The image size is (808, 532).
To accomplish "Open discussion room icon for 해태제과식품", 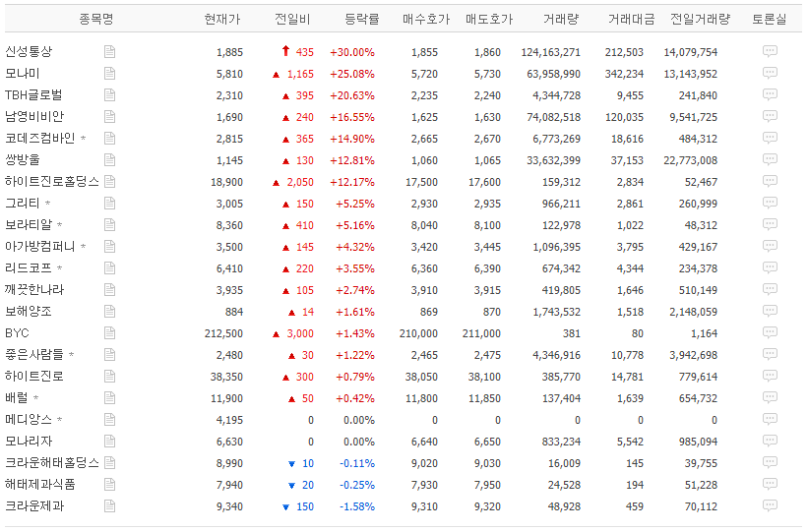I will click(x=770, y=484).
